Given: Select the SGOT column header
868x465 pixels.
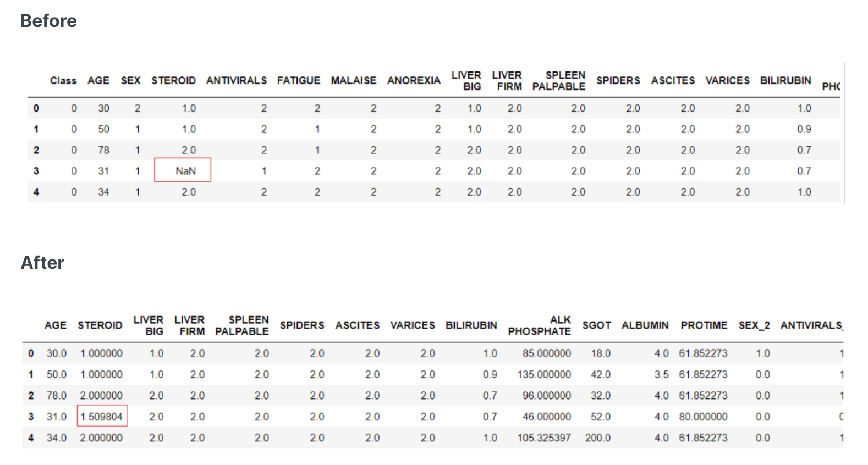Looking at the screenshot, I should [x=596, y=325].
